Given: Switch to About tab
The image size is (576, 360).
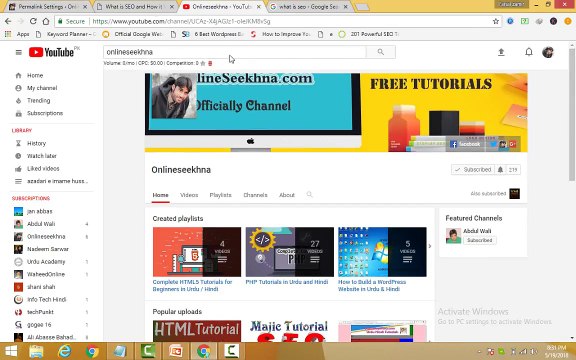Looking at the screenshot, I should pos(287,195).
